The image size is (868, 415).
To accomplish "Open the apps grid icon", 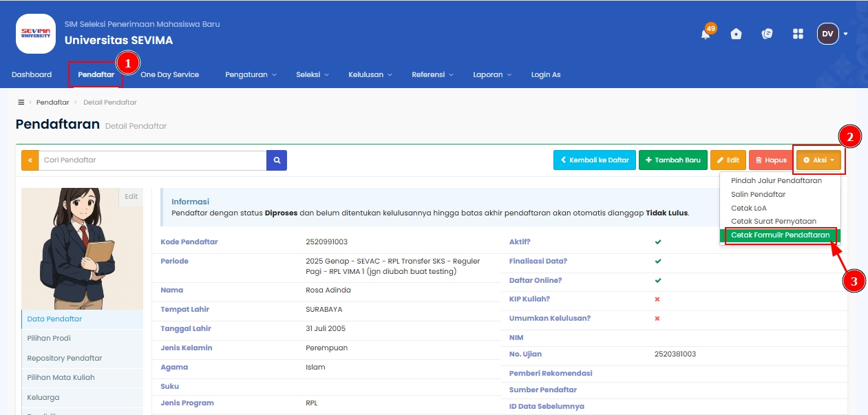I will point(798,34).
